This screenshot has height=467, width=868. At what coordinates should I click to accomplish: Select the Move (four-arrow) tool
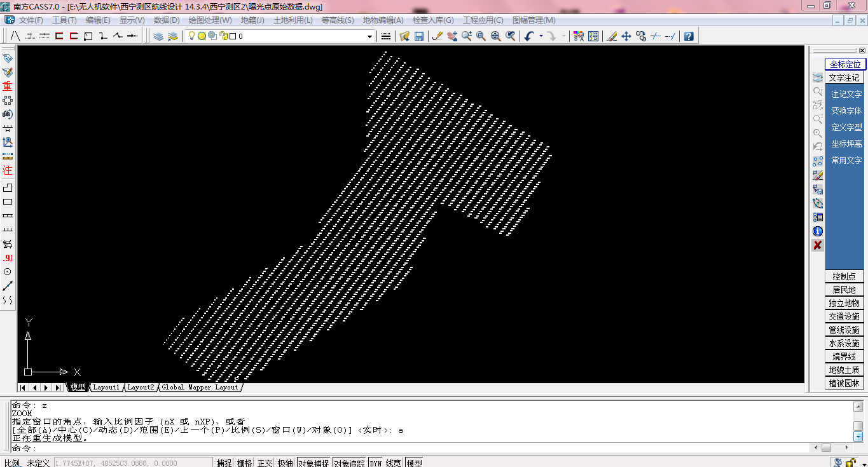626,36
